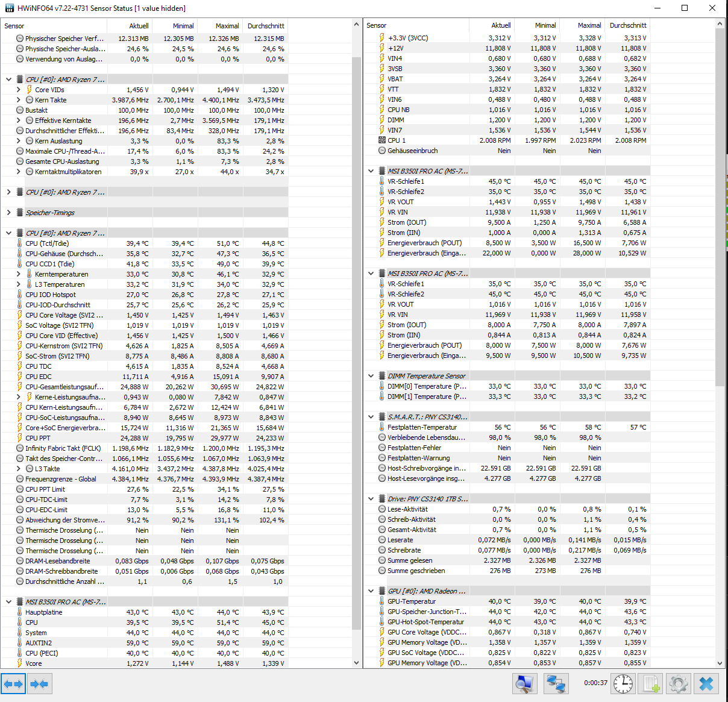
Task: Click the left pane scroll-down arrow
Action: click(356, 662)
